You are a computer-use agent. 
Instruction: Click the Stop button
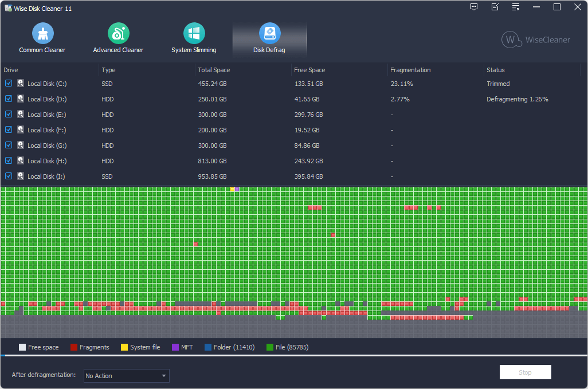click(x=525, y=372)
